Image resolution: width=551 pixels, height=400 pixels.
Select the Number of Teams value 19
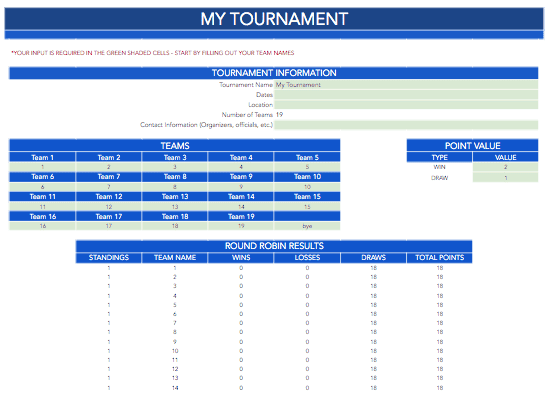(279, 115)
